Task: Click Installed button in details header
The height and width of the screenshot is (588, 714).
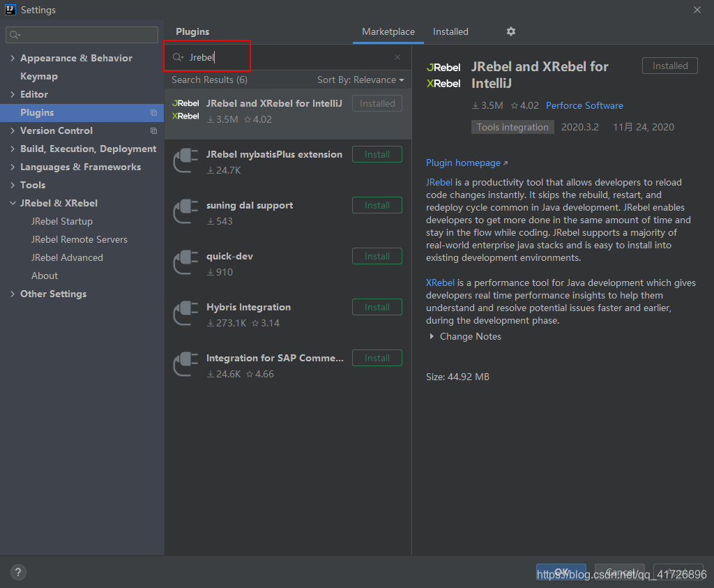Action: pyautogui.click(x=670, y=66)
